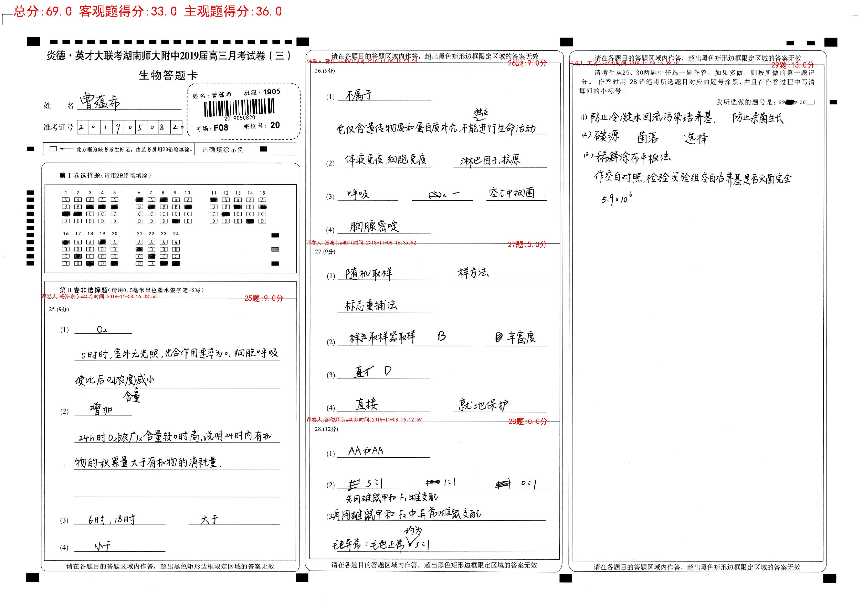Viewport: 868px width, 614px height.
Task: Click the gray calibration square beside question 24
Action: [275, 249]
